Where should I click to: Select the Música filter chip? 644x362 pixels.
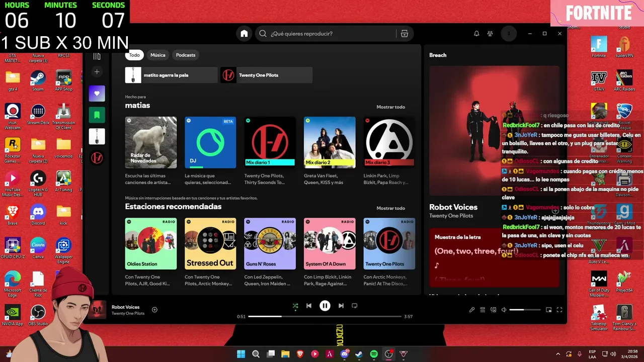click(158, 55)
